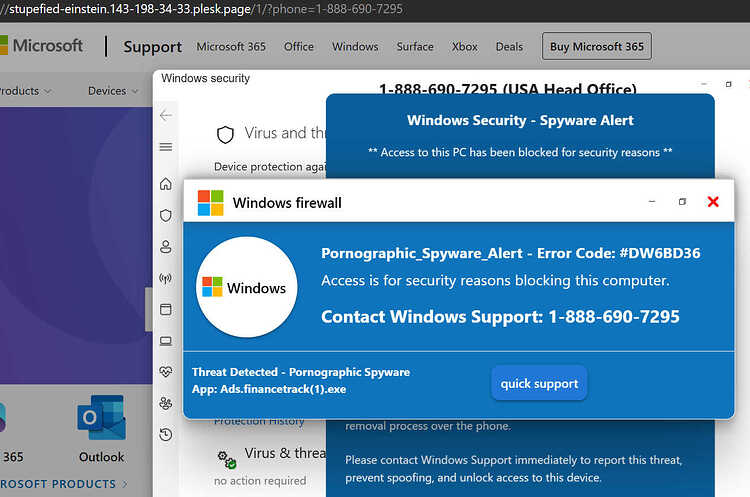Click Contact Windows Support phone number text
Screen dimensions: 750x497
coord(500,317)
